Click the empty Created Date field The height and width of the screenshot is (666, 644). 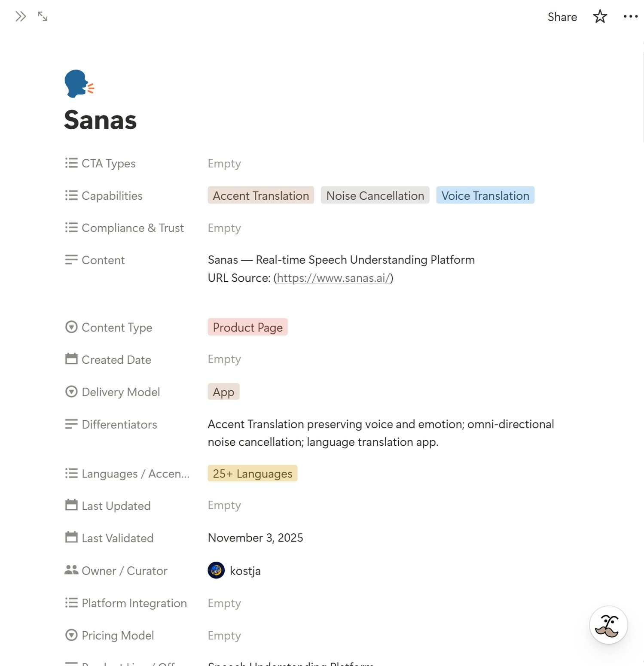(x=224, y=359)
